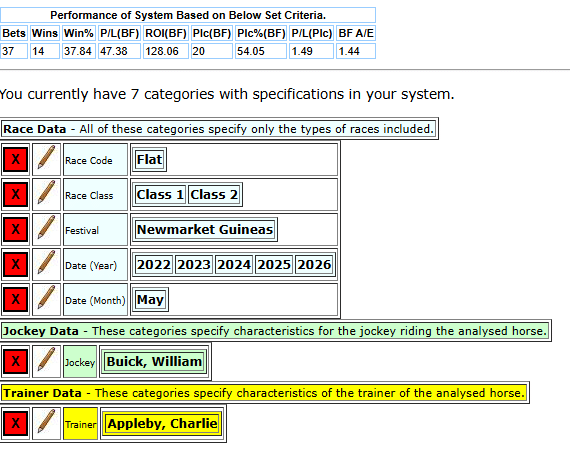
Task: Select the Flat race code value
Action: pyautogui.click(x=149, y=159)
